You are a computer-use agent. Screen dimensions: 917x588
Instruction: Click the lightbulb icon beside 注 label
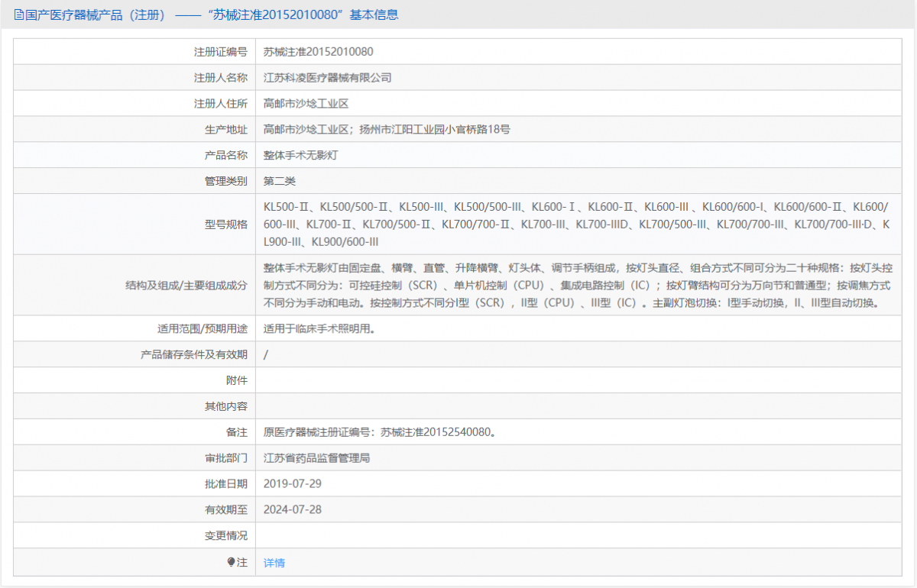point(232,562)
